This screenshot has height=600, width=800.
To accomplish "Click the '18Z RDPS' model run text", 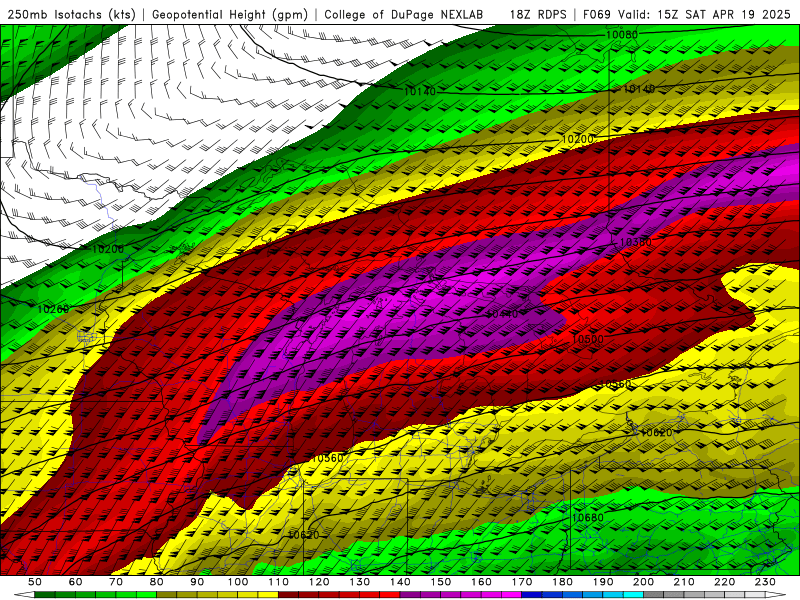I will 538,14.
